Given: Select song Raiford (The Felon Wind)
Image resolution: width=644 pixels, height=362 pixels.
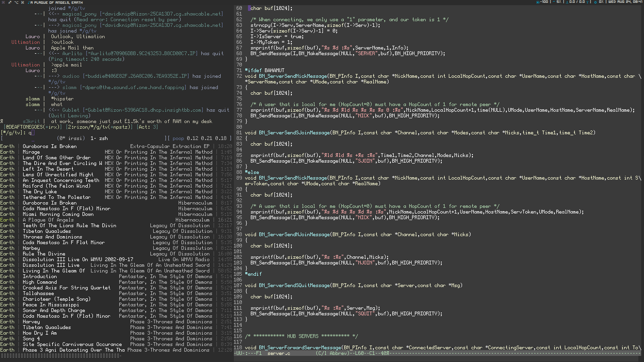Looking at the screenshot, I should 116,186.
